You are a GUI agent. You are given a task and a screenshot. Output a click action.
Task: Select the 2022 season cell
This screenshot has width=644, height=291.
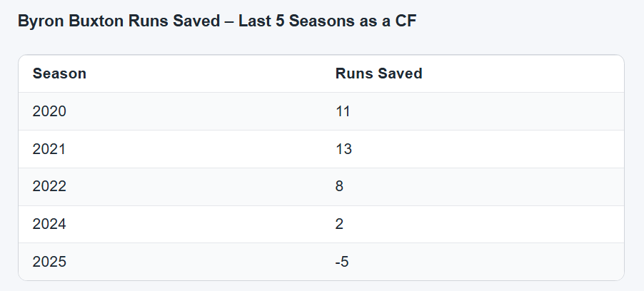49,187
